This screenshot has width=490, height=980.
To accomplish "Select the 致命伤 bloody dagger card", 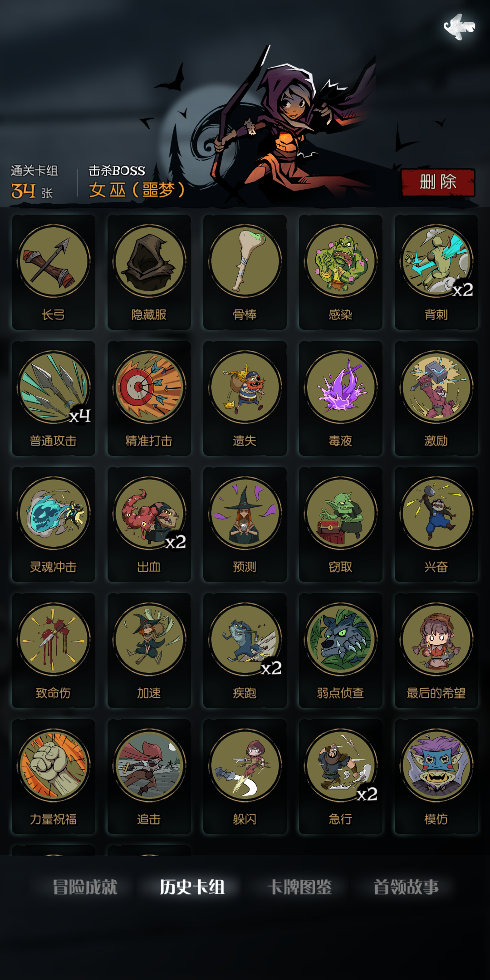I will [x=54, y=651].
